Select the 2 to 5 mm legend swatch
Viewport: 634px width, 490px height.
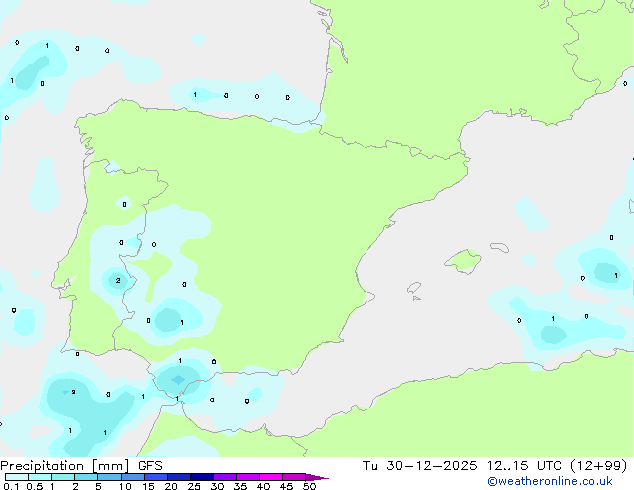[86, 477]
